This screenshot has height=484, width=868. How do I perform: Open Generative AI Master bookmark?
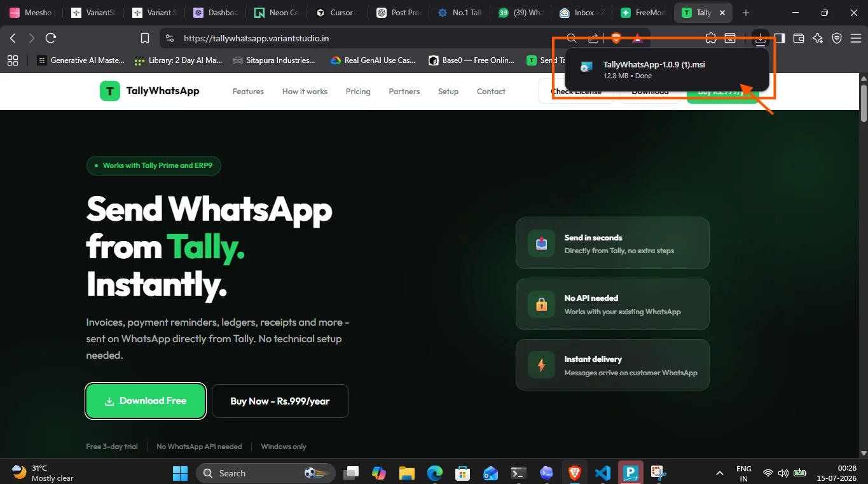point(81,60)
